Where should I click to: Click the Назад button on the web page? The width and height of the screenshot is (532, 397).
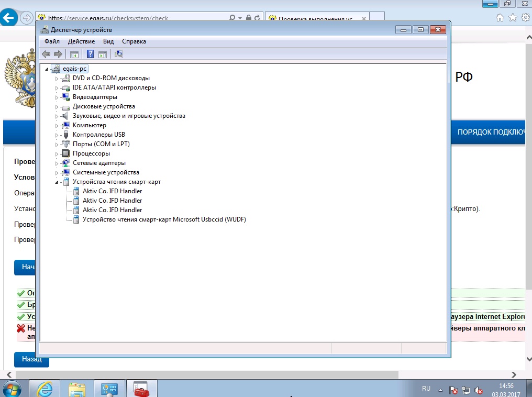coord(31,360)
